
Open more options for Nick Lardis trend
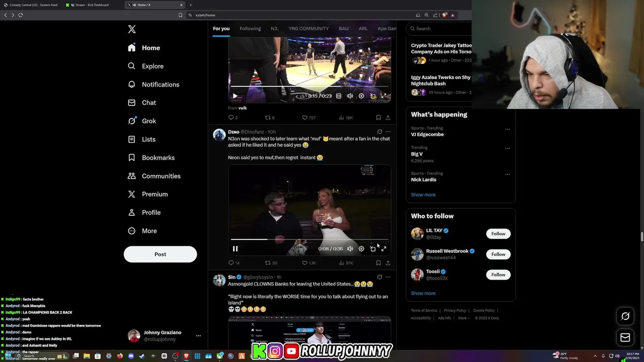(508, 174)
